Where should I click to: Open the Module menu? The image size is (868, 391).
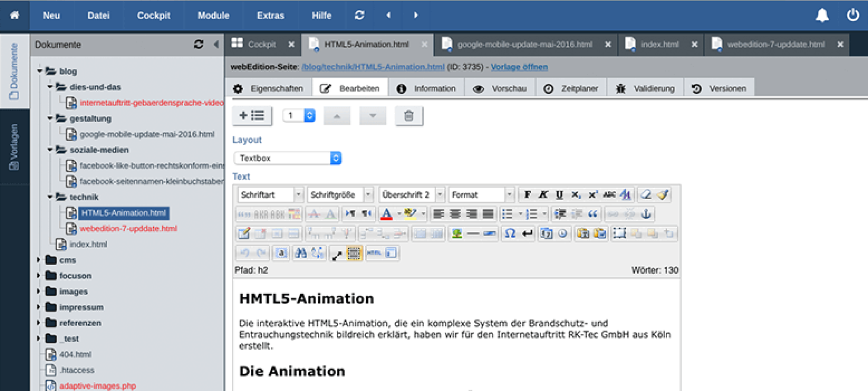[213, 15]
